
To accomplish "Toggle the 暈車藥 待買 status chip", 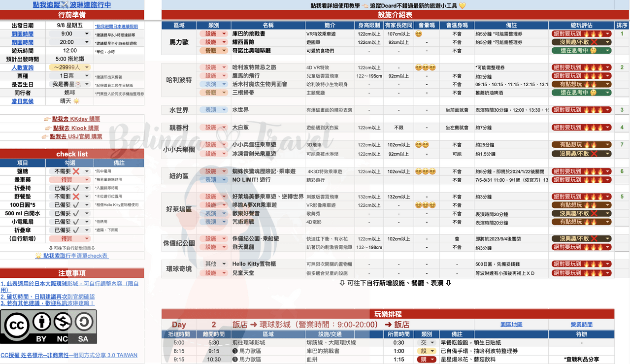I will [x=69, y=180].
